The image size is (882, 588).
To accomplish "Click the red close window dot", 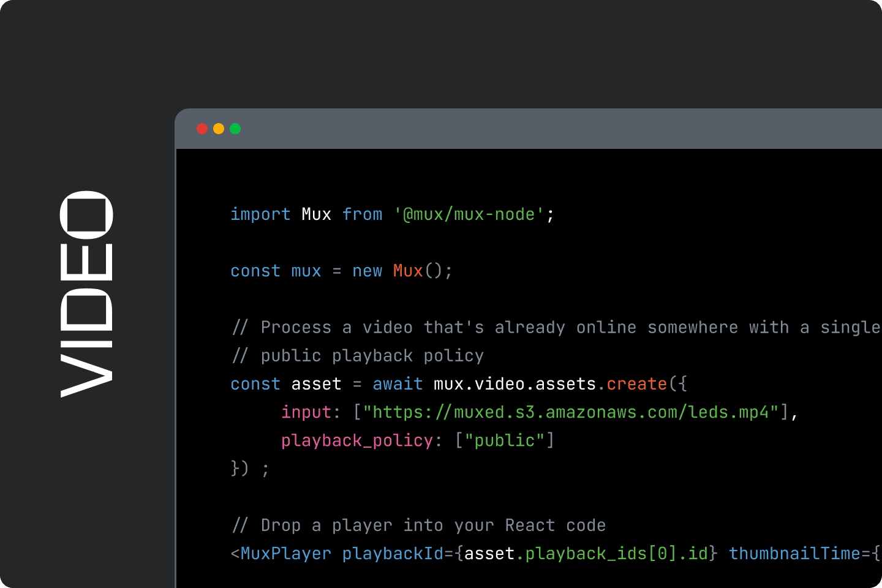I will pos(202,129).
